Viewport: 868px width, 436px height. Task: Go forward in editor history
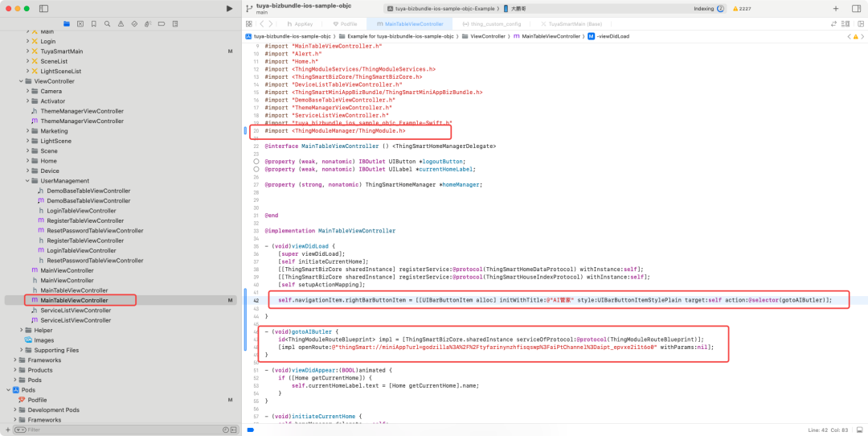(x=270, y=24)
